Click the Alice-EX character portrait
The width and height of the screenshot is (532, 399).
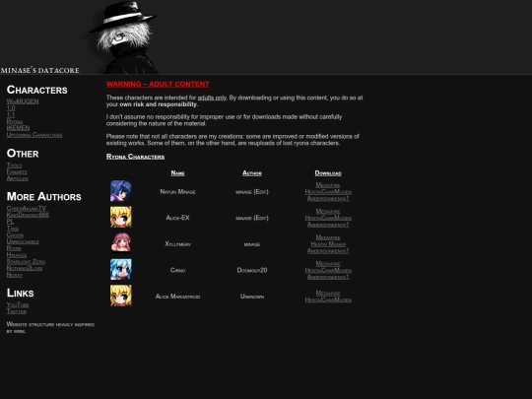(121, 217)
